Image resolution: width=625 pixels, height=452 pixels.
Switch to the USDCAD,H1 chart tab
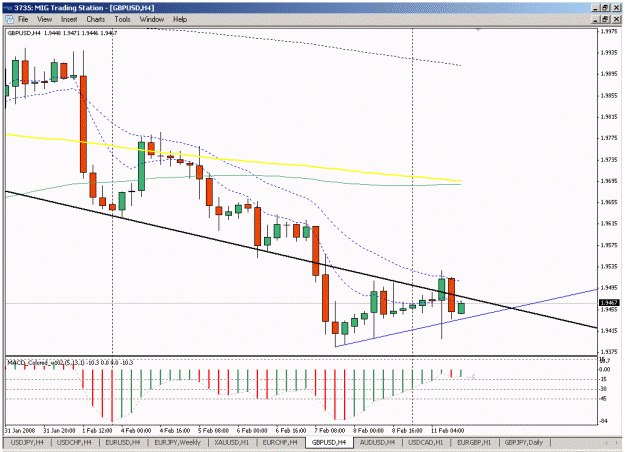click(x=426, y=442)
